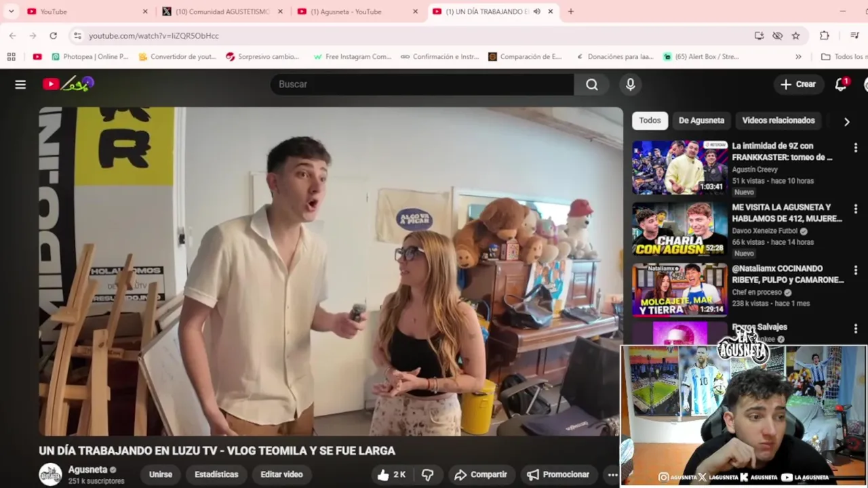This screenshot has width=868, height=488.
Task: Open options menu for ME VISITA LA AGUSNETA video
Action: click(855, 209)
